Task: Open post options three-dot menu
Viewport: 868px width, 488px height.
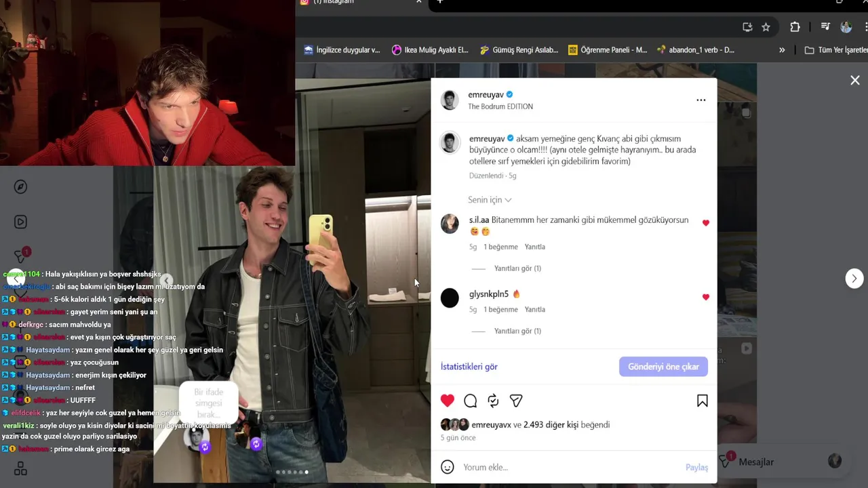Action: coord(701,100)
